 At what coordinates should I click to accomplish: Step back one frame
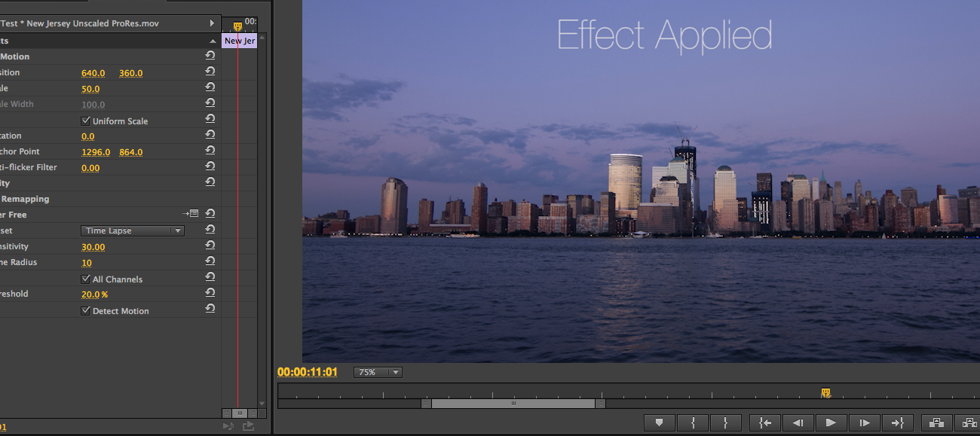click(x=798, y=423)
